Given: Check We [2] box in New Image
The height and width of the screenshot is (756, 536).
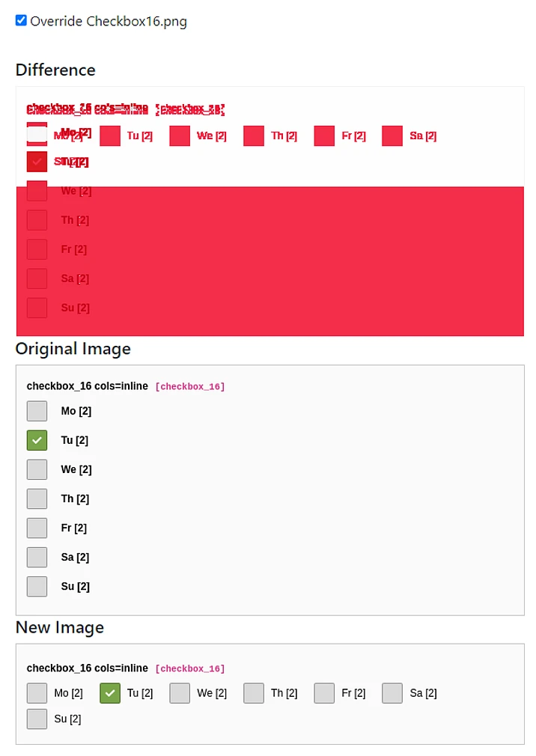Looking at the screenshot, I should [x=180, y=693].
